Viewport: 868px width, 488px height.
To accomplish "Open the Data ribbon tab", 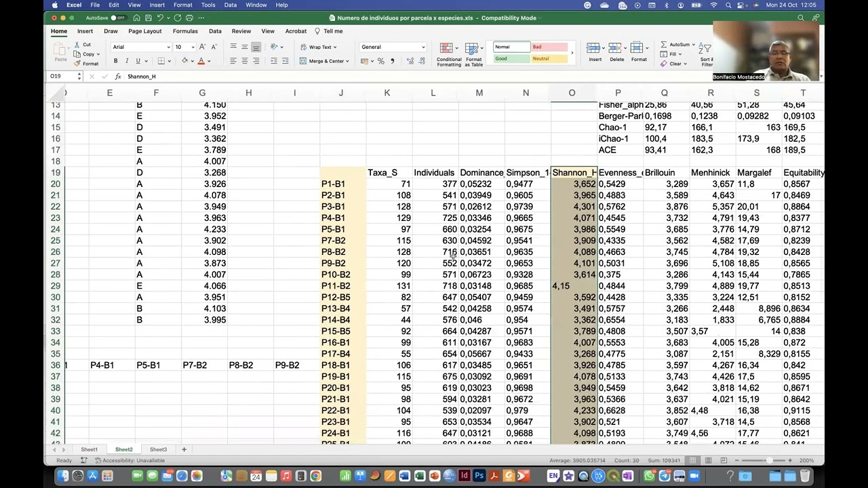I will (215, 31).
